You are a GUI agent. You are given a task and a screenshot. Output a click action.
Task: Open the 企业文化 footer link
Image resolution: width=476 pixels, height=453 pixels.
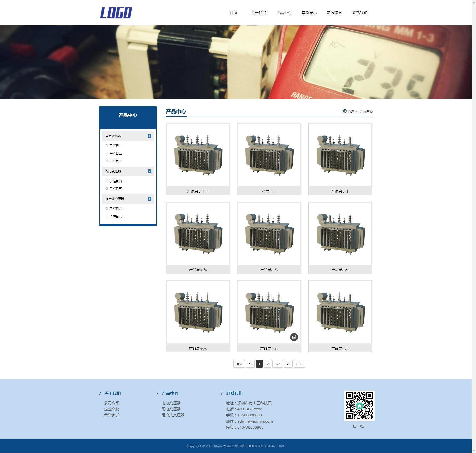tap(111, 409)
